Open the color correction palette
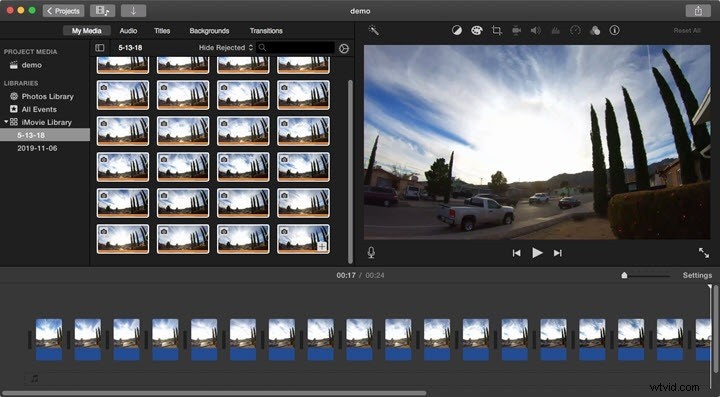 coord(477,31)
